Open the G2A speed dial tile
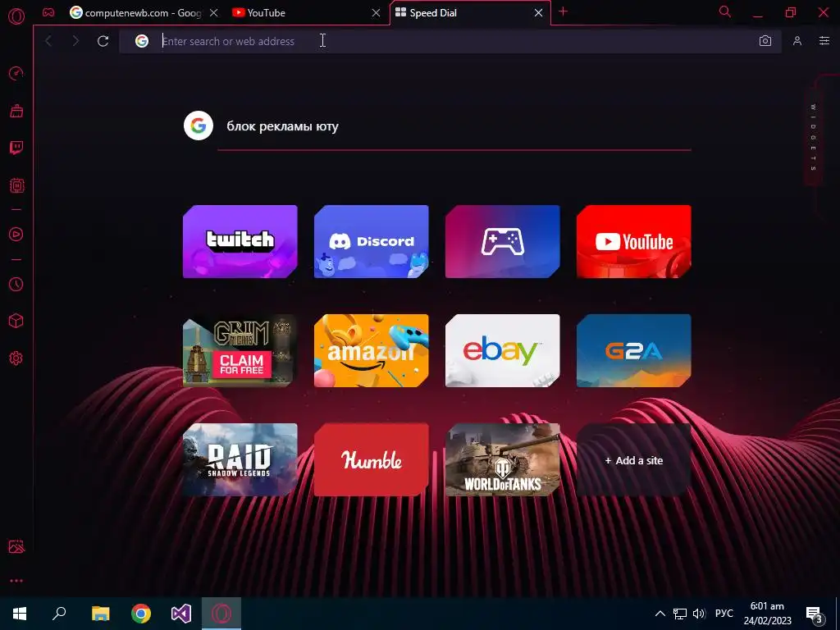840x630 pixels. pos(634,351)
